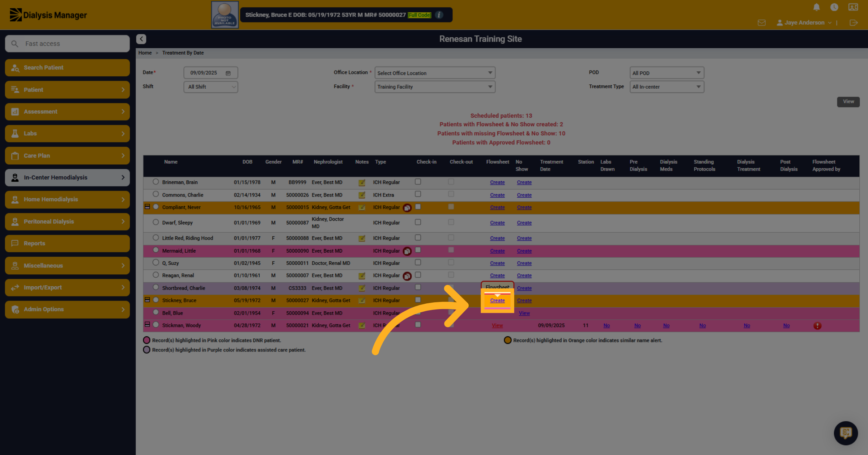
Task: Click red warning icon on Stickman, Woody row
Action: [817, 326]
